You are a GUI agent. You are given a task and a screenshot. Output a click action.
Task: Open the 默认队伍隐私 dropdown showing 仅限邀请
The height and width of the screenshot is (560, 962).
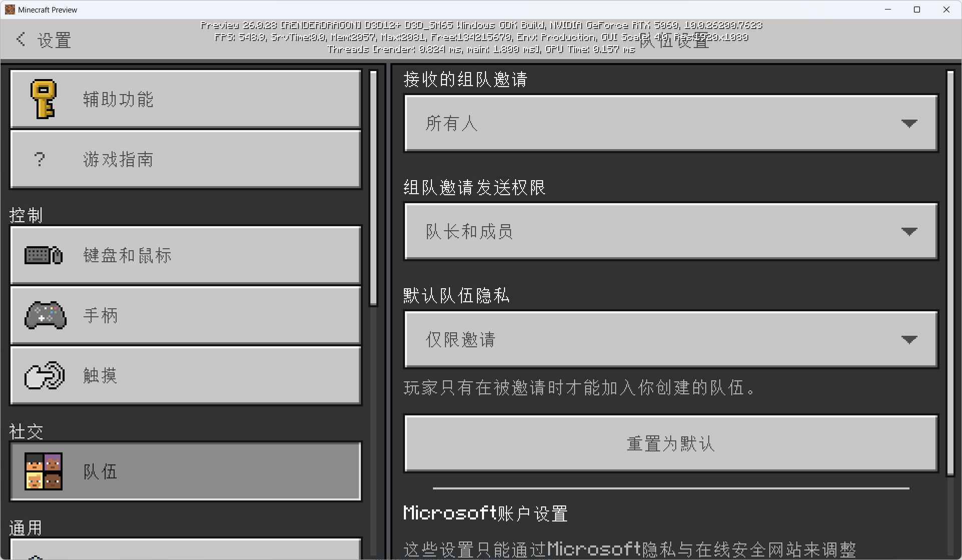click(671, 339)
